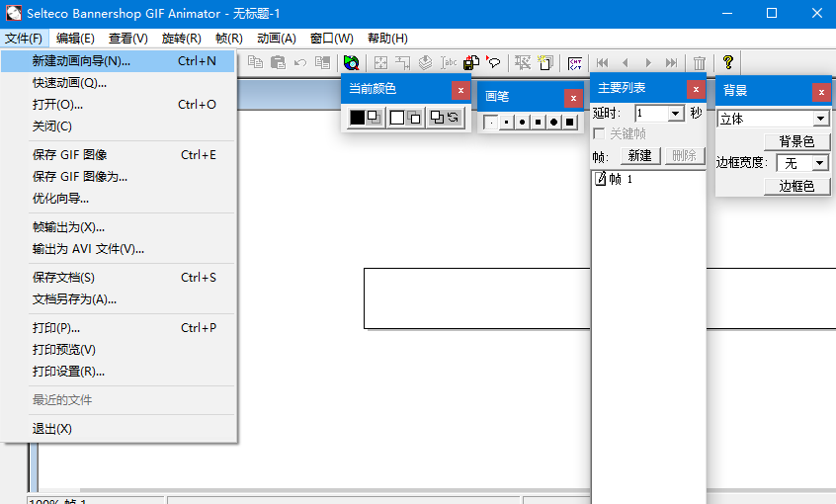Click the speech-bubble lasso toolbar icon
Viewport: 836px width, 504px height.
(x=493, y=62)
